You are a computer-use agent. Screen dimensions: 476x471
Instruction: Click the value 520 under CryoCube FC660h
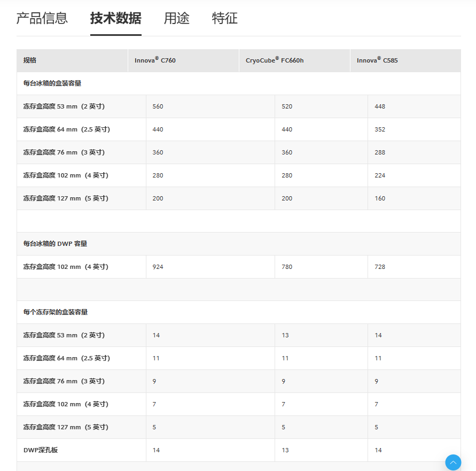(287, 106)
